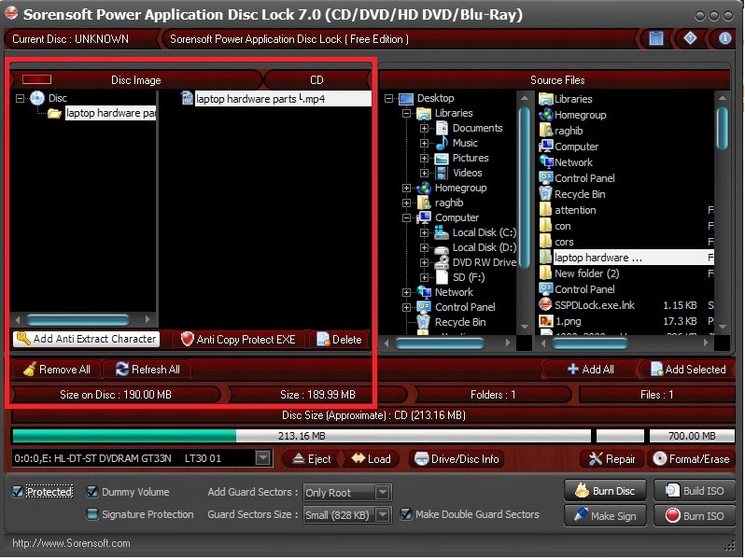Open the info icon in the header

point(724,38)
